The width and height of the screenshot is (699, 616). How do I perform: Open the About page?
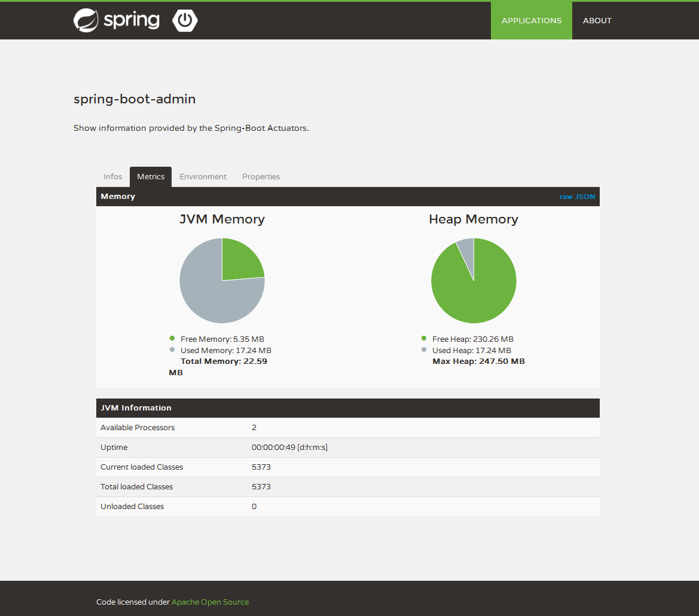(597, 20)
